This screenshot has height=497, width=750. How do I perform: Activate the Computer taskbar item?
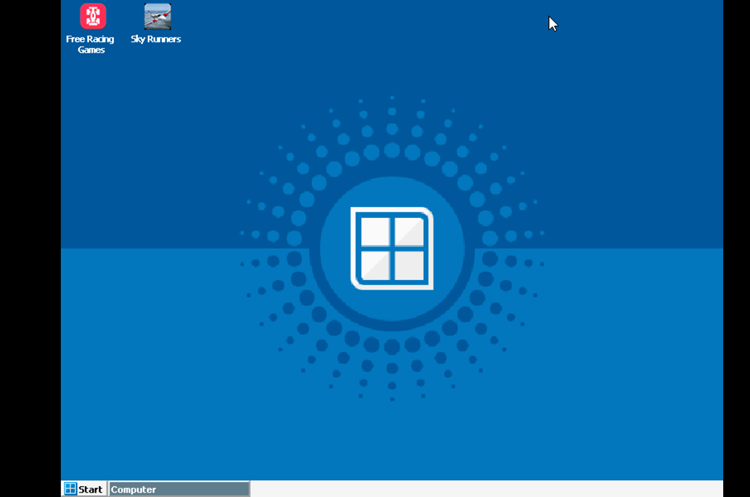[179, 489]
